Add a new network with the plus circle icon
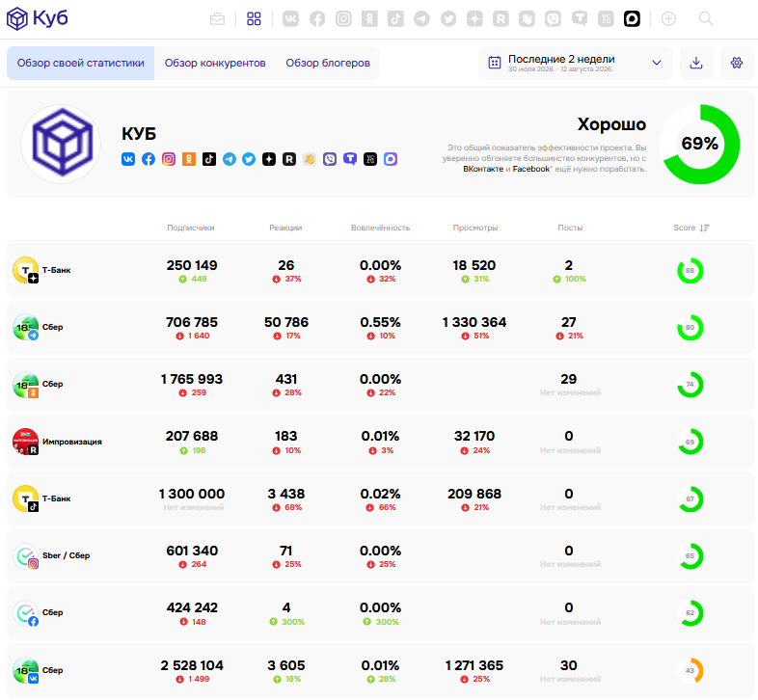758x700 pixels. click(x=668, y=19)
